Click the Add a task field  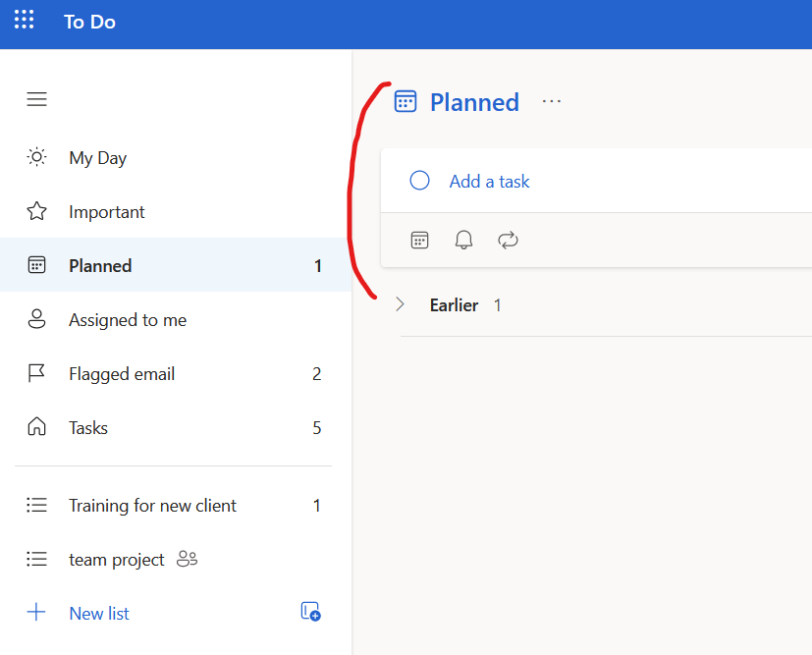[x=596, y=181]
